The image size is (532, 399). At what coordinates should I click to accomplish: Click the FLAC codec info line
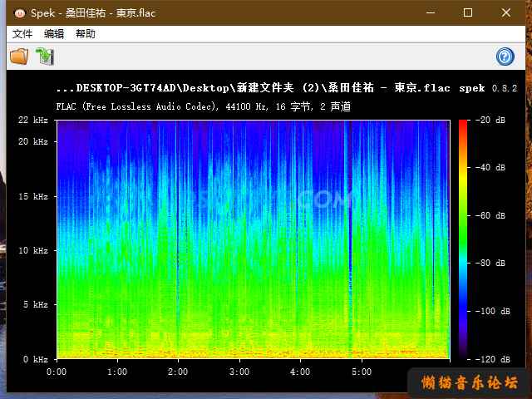pyautogui.click(x=203, y=106)
